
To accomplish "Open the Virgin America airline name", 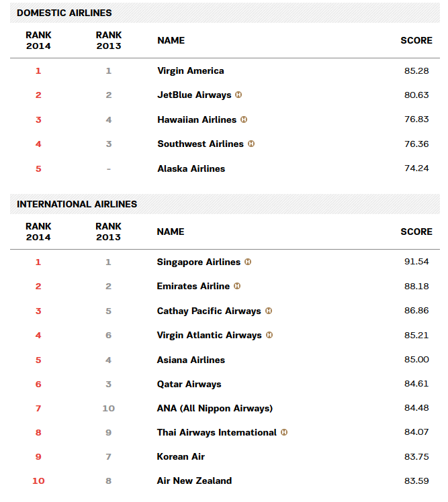I will [x=191, y=71].
